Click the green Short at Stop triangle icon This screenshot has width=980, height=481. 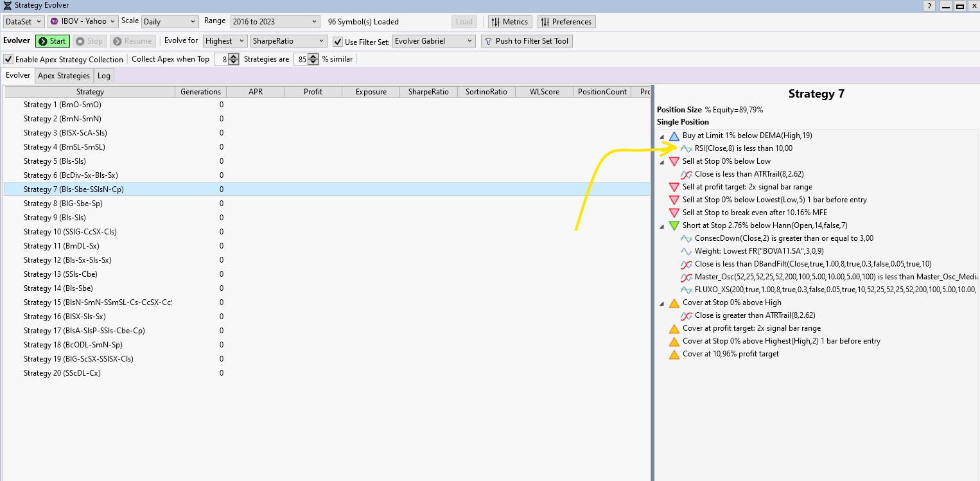click(674, 225)
